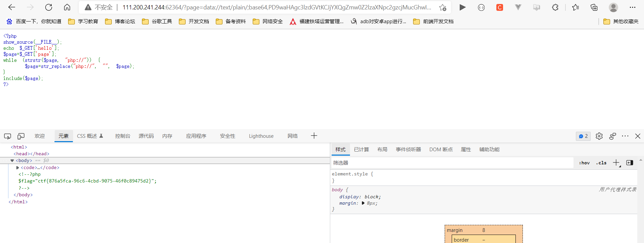Open 开发文档 bookmarks folder
Image resolution: width=644 pixels, height=243 pixels.
click(194, 22)
